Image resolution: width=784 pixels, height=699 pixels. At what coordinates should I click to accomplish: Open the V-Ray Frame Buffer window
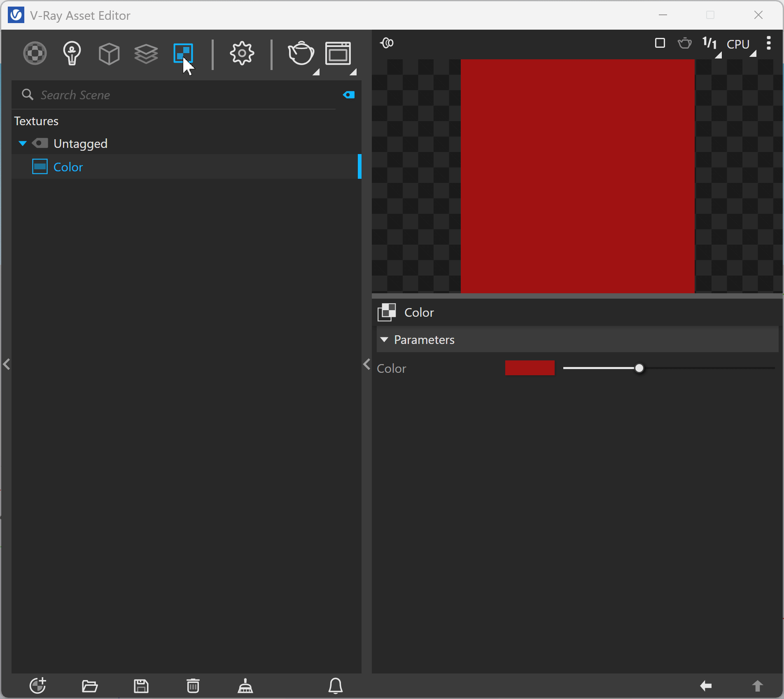pyautogui.click(x=338, y=53)
